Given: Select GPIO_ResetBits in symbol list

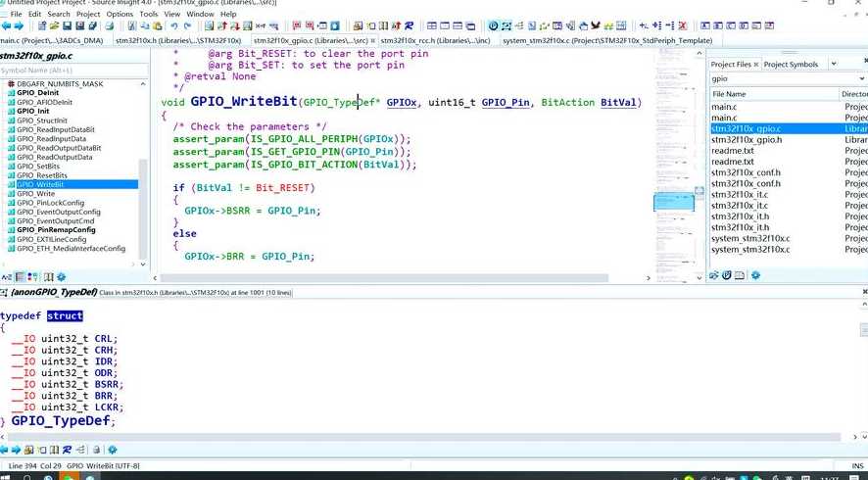Looking at the screenshot, I should [x=41, y=175].
